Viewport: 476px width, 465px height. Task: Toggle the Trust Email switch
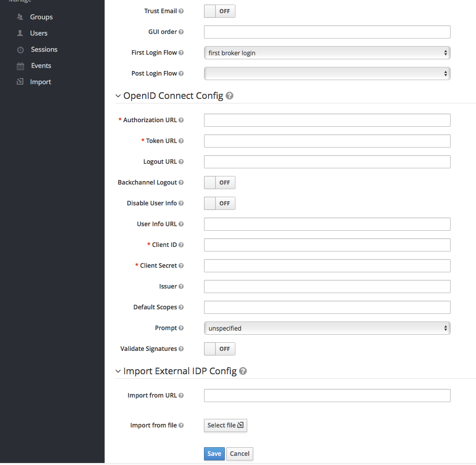coord(219,11)
